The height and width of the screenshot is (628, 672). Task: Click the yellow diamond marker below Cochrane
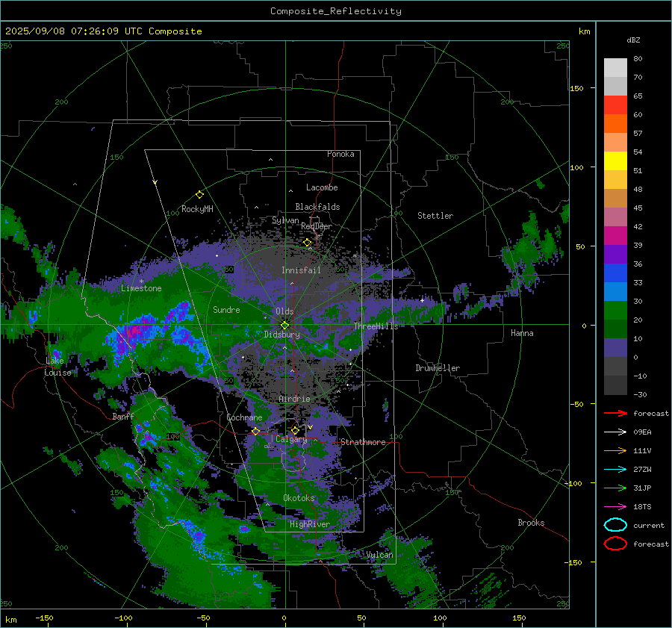[x=255, y=432]
